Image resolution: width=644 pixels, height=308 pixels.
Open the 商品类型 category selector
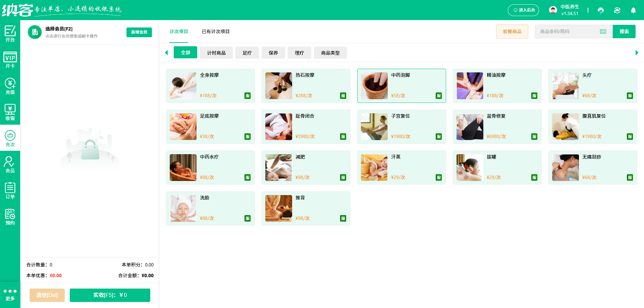[x=330, y=53]
